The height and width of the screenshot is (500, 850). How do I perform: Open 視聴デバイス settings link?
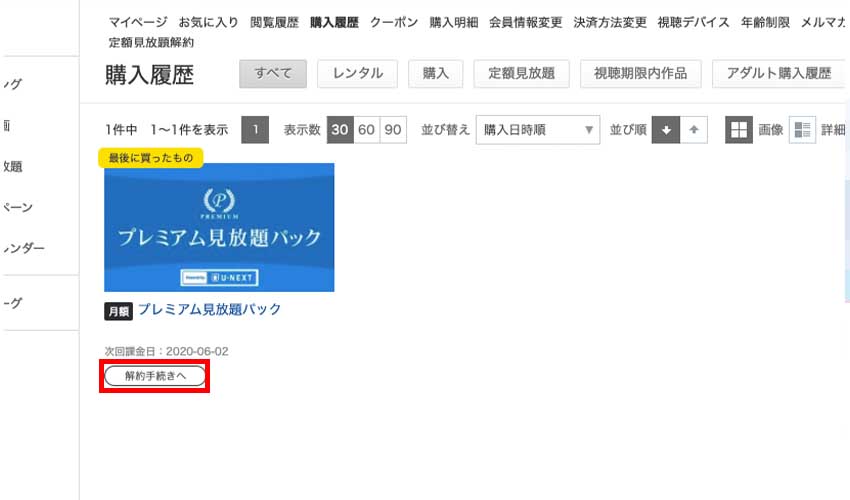pyautogui.click(x=693, y=22)
